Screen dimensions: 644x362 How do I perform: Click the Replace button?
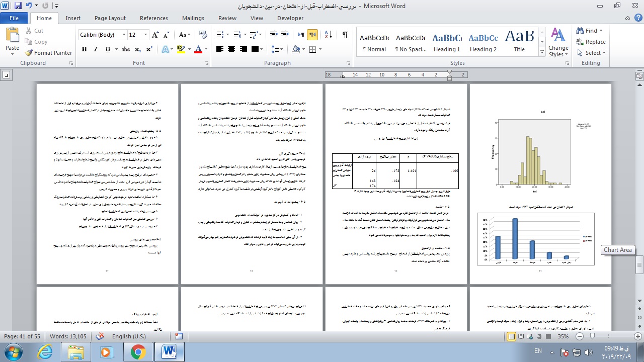pos(591,42)
